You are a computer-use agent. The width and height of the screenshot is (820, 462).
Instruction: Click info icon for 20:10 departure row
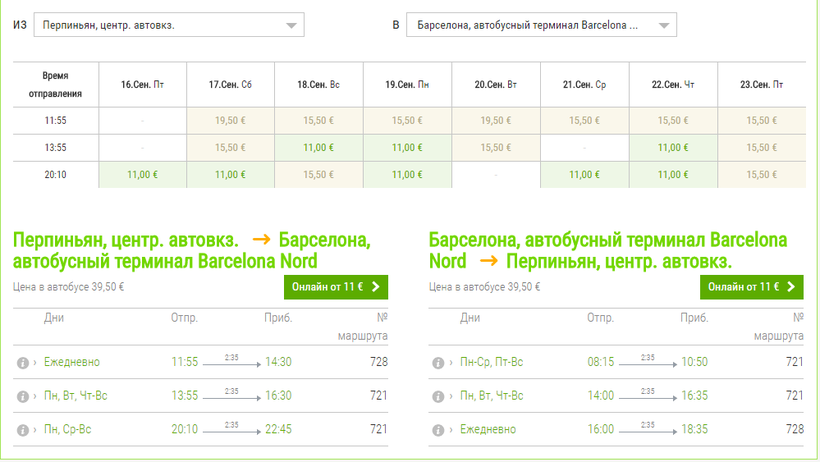[22, 430]
